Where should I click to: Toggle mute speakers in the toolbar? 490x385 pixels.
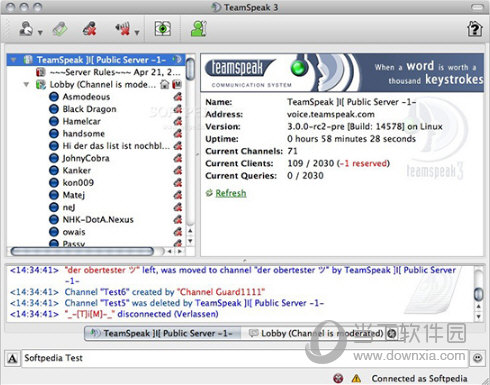[123, 29]
